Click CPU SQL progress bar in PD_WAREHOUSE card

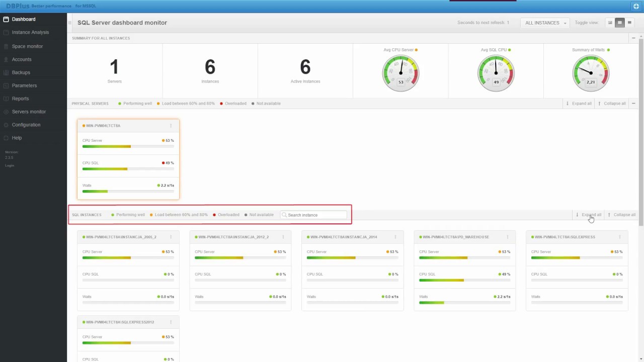pos(465,280)
